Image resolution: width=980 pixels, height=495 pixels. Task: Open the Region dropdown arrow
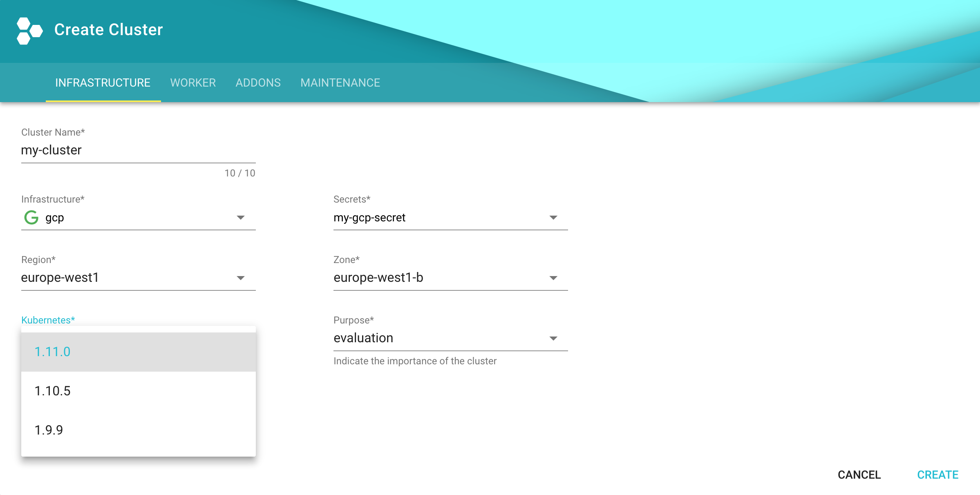pyautogui.click(x=241, y=278)
